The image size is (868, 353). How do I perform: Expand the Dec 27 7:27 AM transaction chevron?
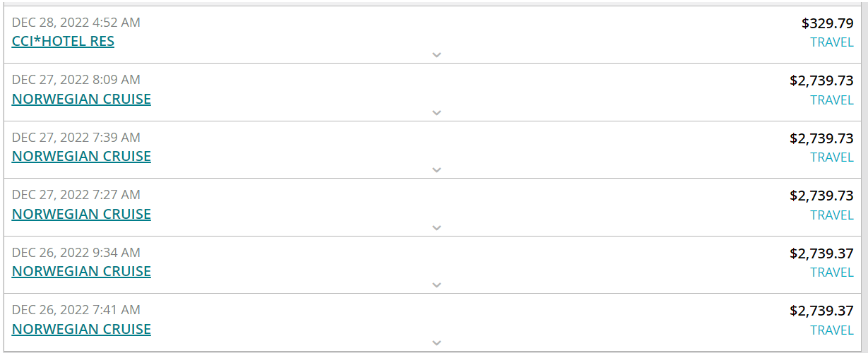[436, 227]
